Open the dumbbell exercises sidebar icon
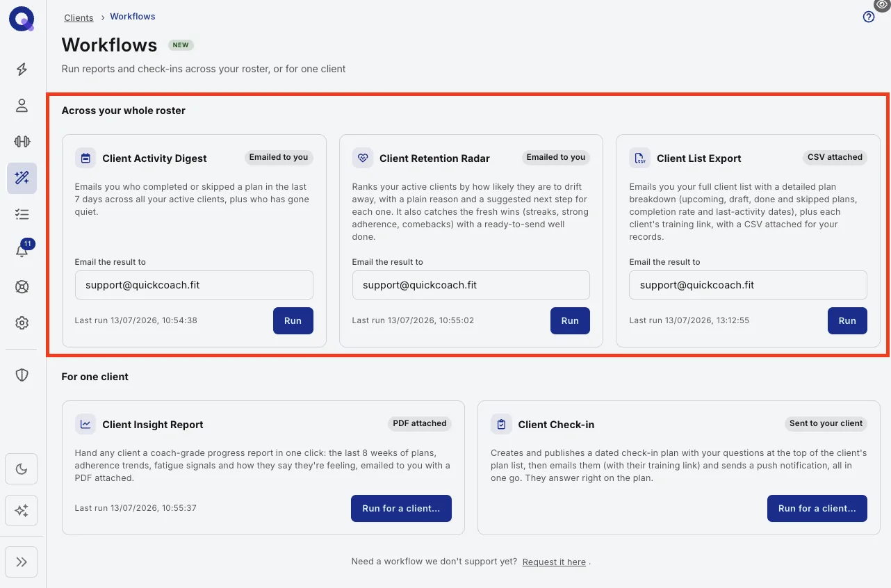This screenshot has height=588, width=891. 22,142
